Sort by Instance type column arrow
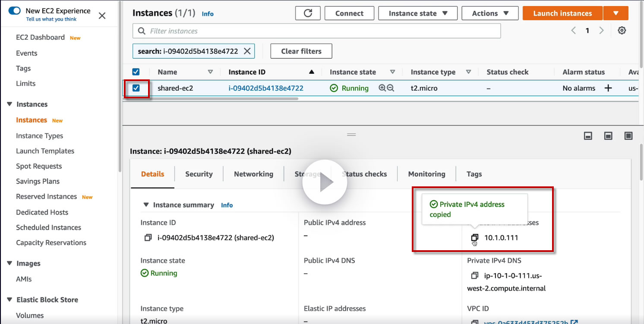 coord(468,72)
